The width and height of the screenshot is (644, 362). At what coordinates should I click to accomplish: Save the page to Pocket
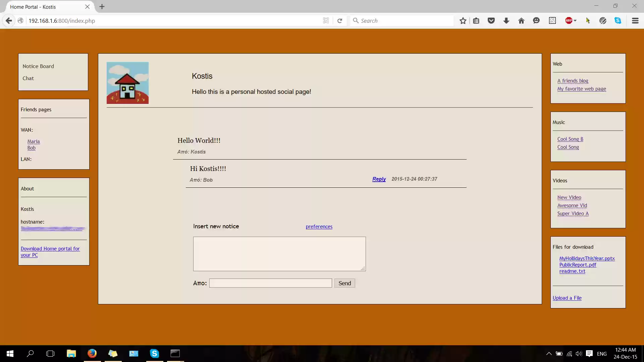(491, 20)
